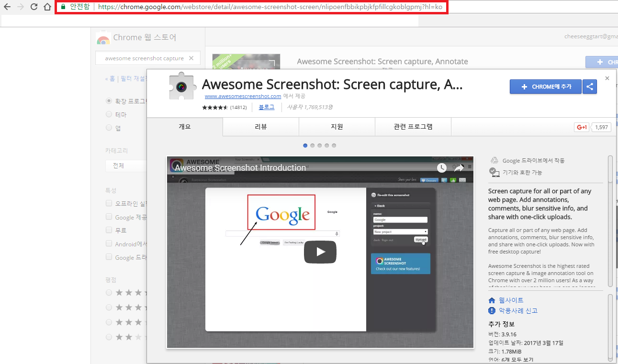The width and height of the screenshot is (618, 364).
Task: Click the 업데이트 날짜: 2017년 3월 17일 text
Action: (x=526, y=343)
